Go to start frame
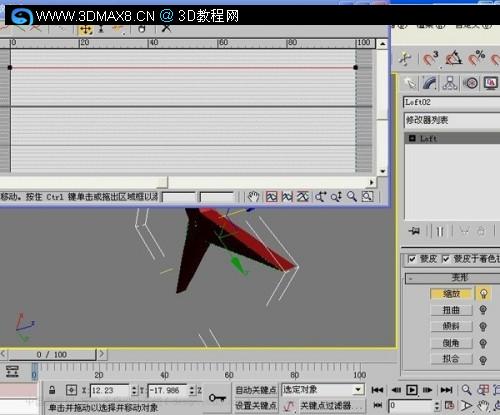 coord(377,390)
